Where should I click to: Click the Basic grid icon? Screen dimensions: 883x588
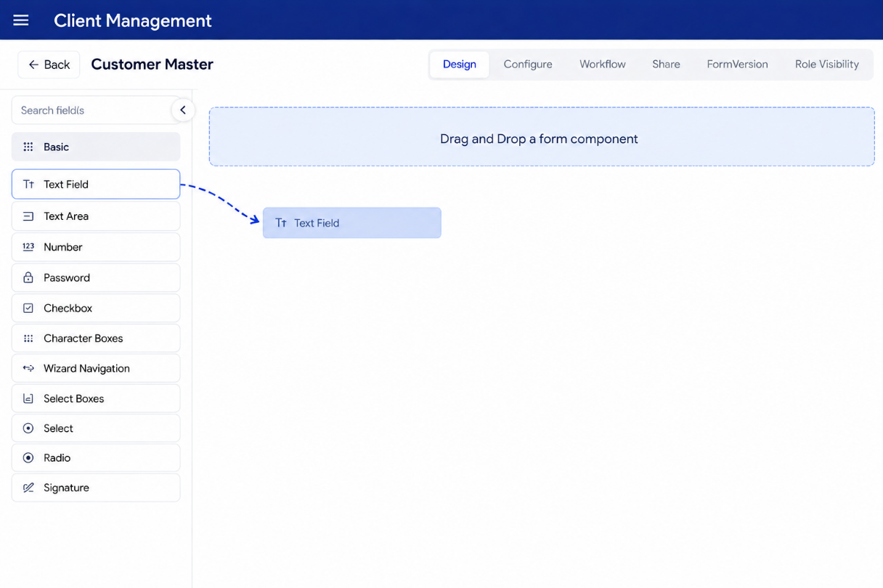coord(28,147)
